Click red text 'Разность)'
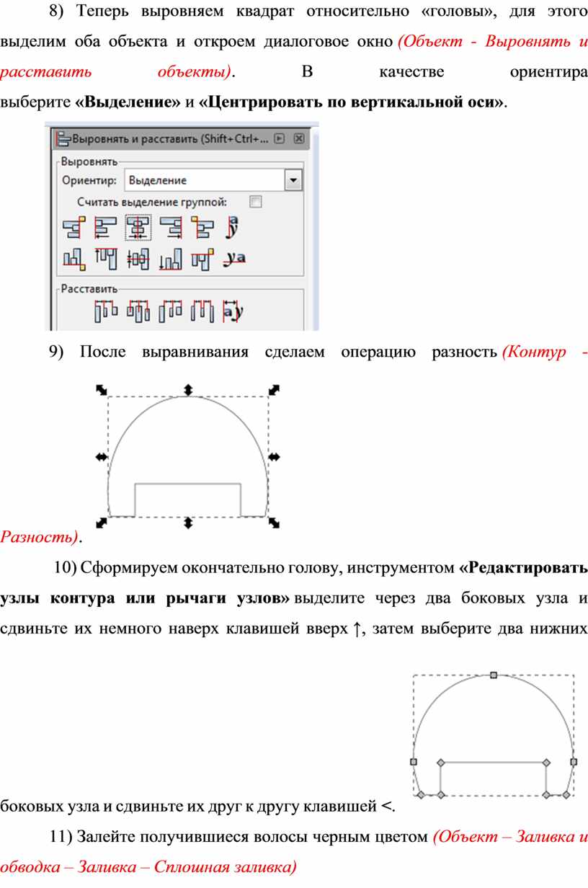The width and height of the screenshot is (588, 888). (x=39, y=536)
